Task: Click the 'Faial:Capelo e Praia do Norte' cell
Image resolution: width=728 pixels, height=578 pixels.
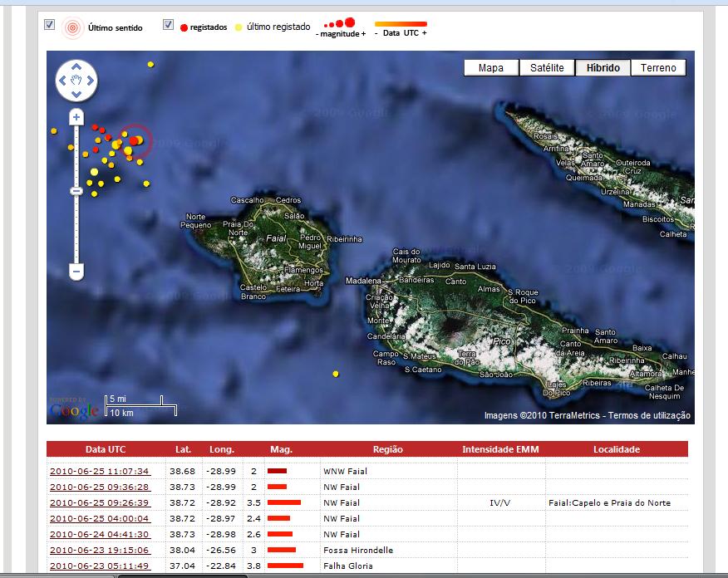Action: point(609,503)
